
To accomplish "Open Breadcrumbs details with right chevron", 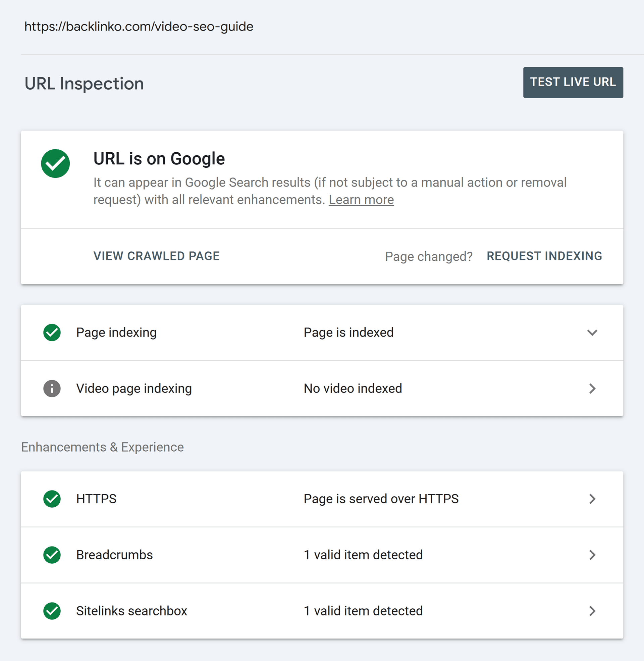I will pos(592,555).
